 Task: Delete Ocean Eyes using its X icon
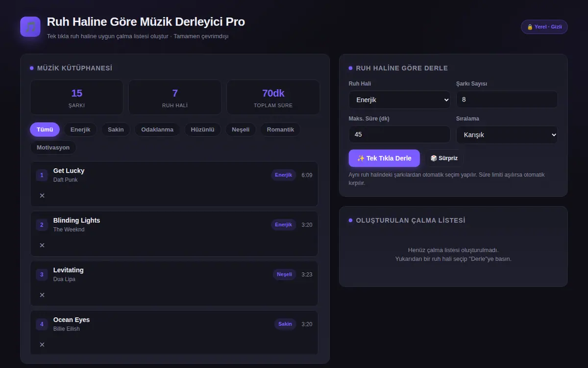42,344
